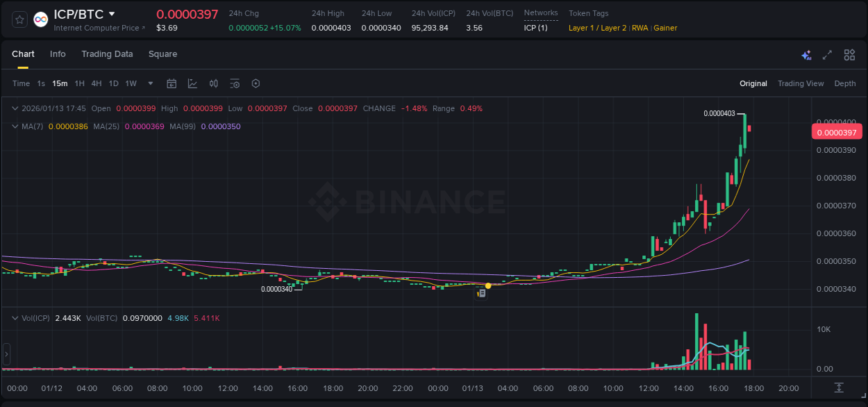This screenshot has height=407, width=868.
Task: Open the extra timeframe intervals dropdown
Action: [150, 83]
